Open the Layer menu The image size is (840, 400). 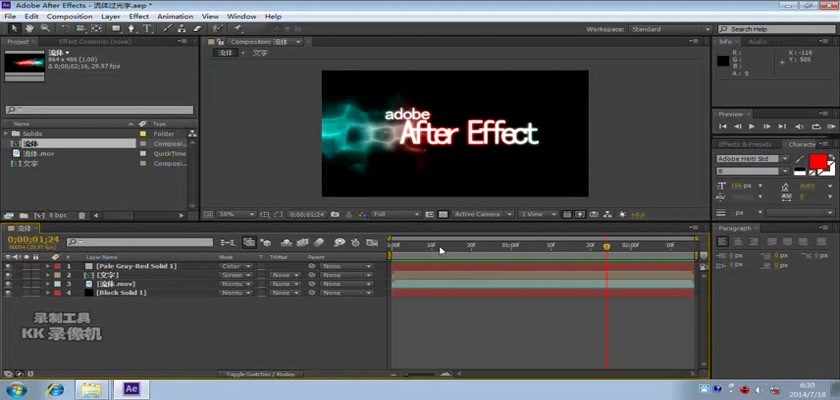[x=110, y=17]
